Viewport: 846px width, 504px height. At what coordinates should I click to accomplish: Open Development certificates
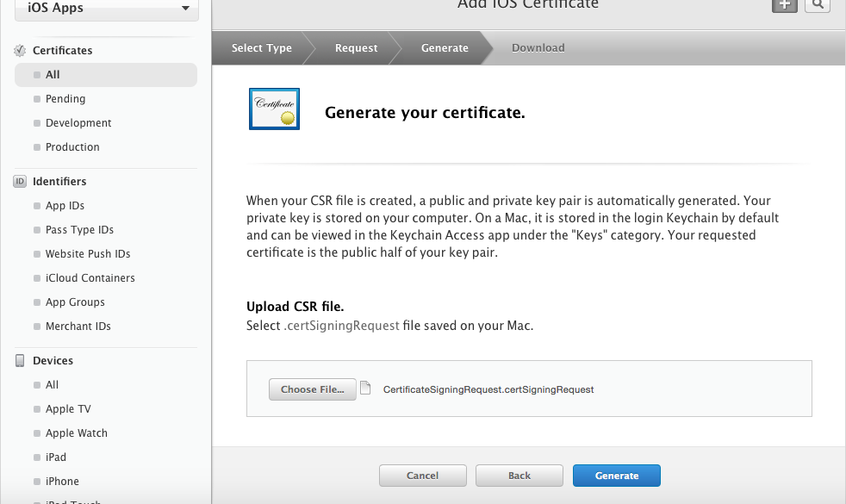(78, 123)
